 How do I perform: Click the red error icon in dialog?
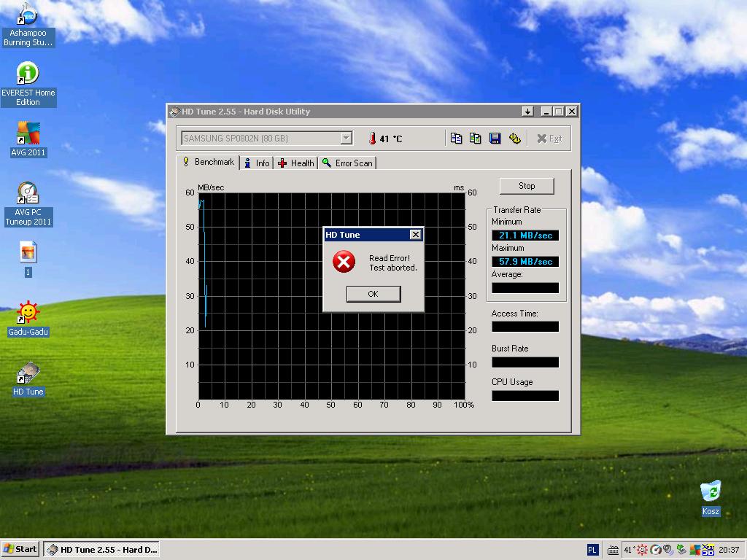click(344, 262)
